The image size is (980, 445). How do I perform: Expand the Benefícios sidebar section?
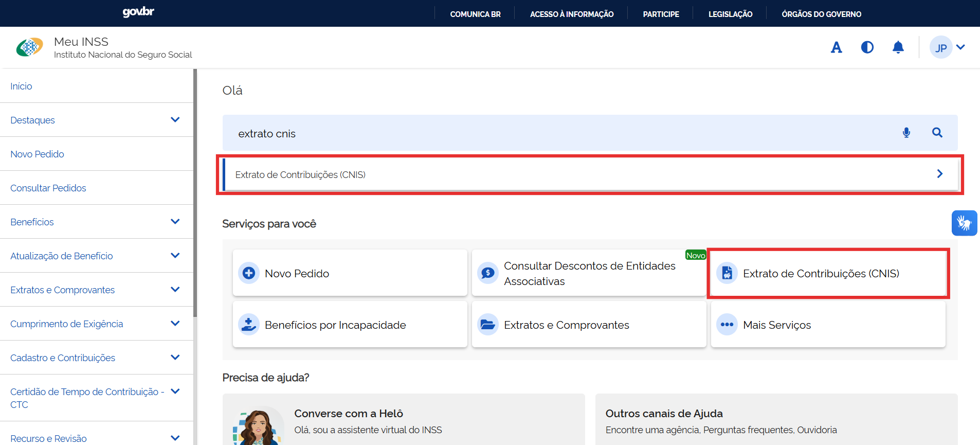click(175, 221)
